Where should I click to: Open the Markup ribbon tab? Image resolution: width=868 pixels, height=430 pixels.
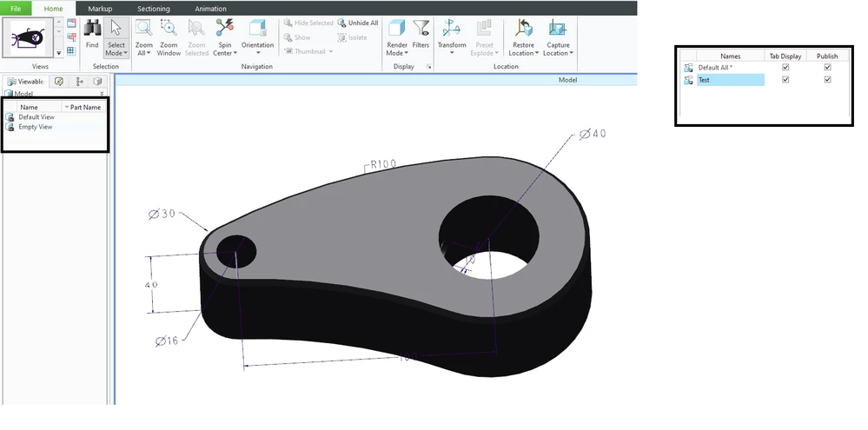(x=100, y=9)
